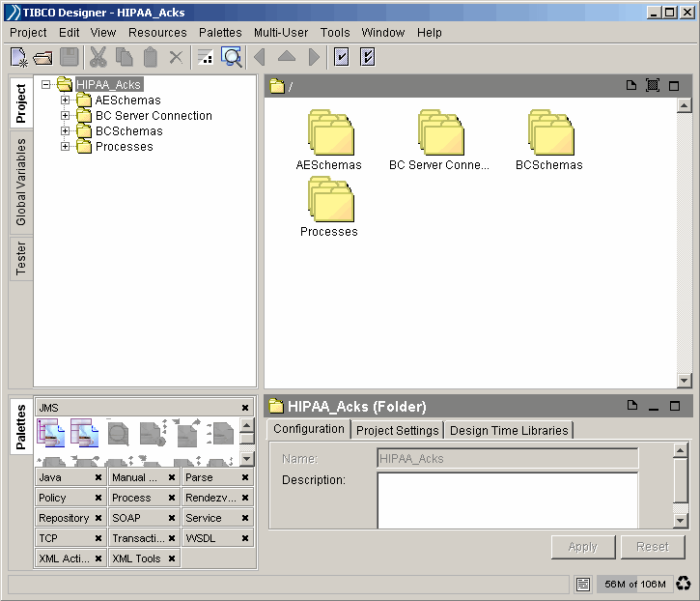Close the WSDL palette
Screen dimensions: 700x601
click(245, 538)
